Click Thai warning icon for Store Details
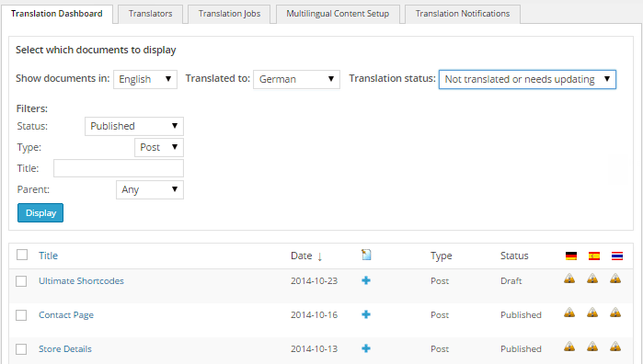Viewport: 643px width, 364px height. (615, 347)
